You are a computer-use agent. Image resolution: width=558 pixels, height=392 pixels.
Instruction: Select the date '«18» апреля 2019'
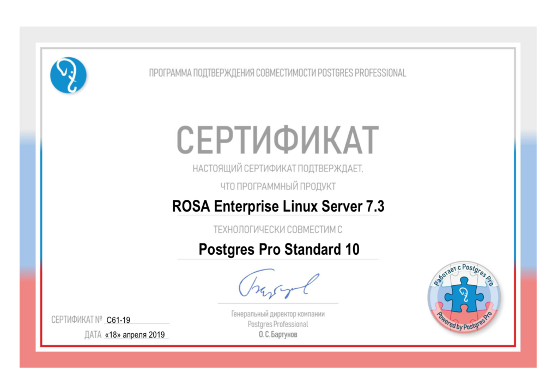[x=135, y=335]
